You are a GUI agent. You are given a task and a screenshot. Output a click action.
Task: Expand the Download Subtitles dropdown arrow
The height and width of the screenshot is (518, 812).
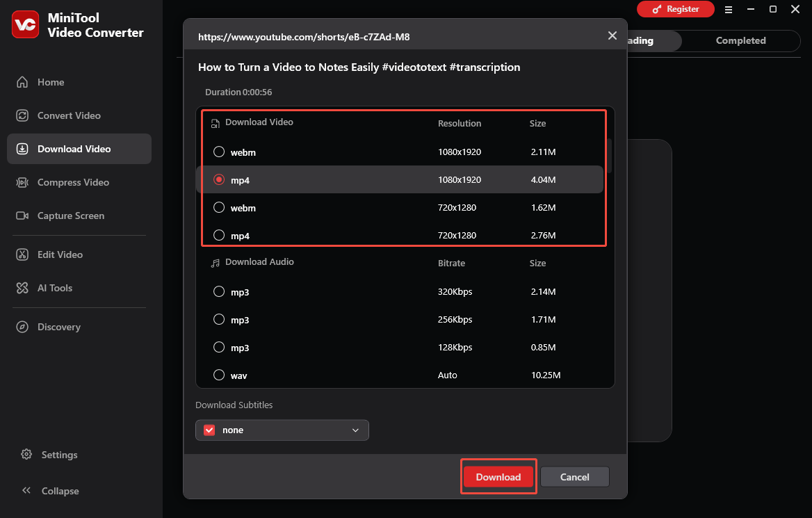pyautogui.click(x=355, y=430)
